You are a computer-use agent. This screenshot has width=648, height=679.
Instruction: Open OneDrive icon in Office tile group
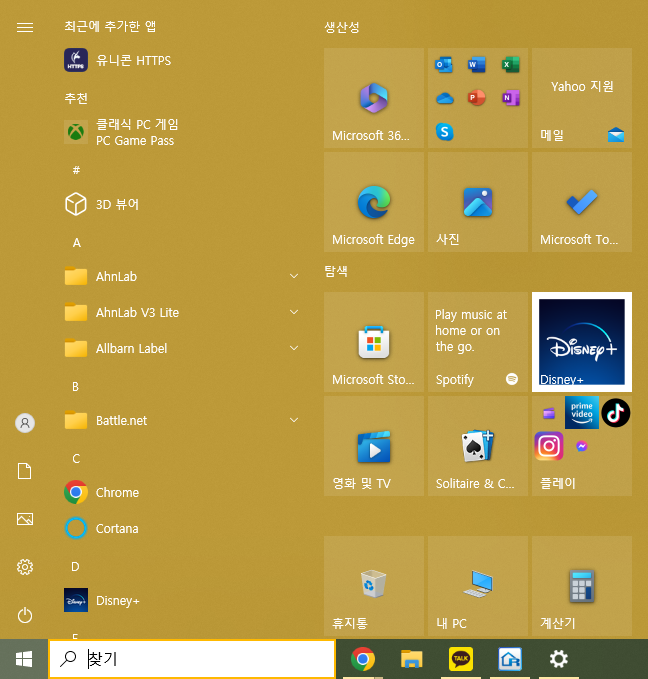click(x=444, y=98)
